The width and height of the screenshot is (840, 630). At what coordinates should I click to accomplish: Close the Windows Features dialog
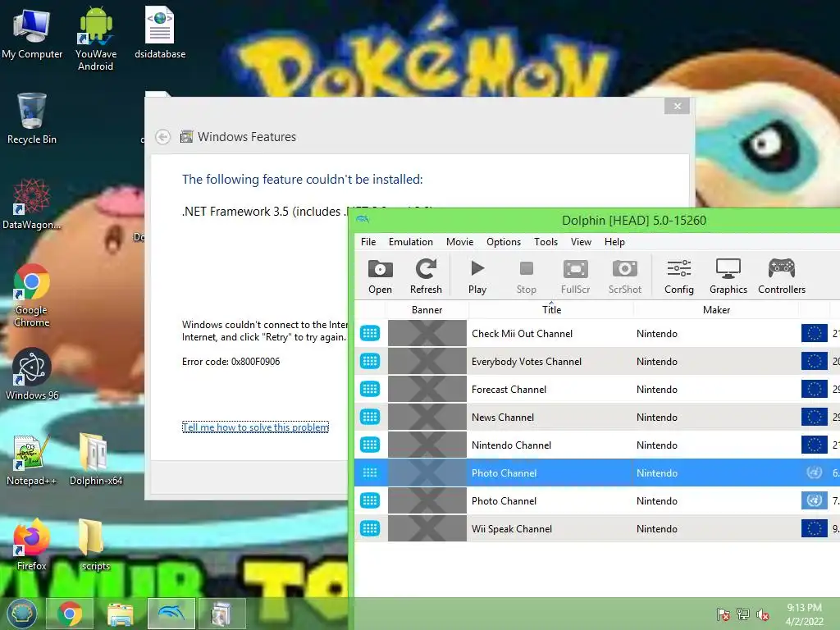[x=677, y=106]
